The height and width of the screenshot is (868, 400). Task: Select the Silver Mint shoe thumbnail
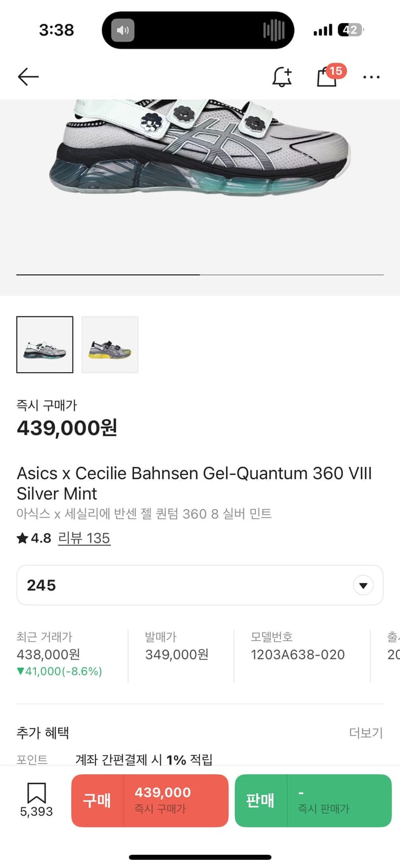[x=45, y=344]
